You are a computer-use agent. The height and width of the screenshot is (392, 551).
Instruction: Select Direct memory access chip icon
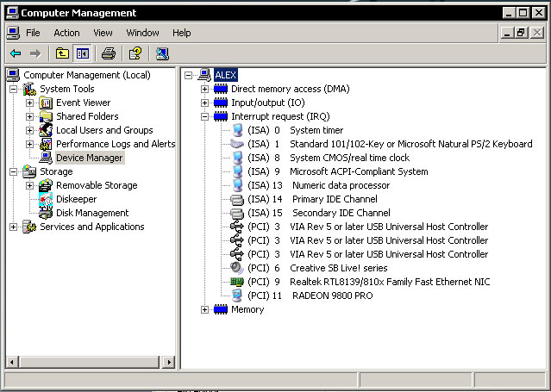pyautogui.click(x=221, y=89)
